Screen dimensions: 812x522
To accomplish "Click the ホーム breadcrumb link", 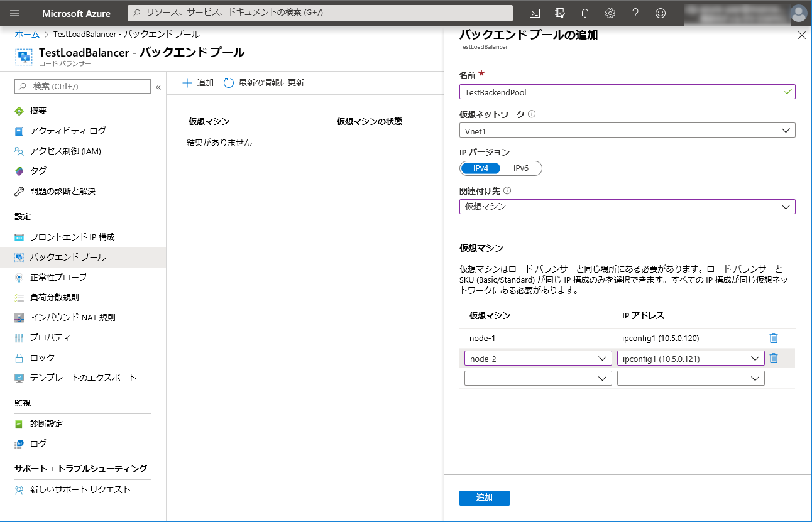I will tap(27, 34).
